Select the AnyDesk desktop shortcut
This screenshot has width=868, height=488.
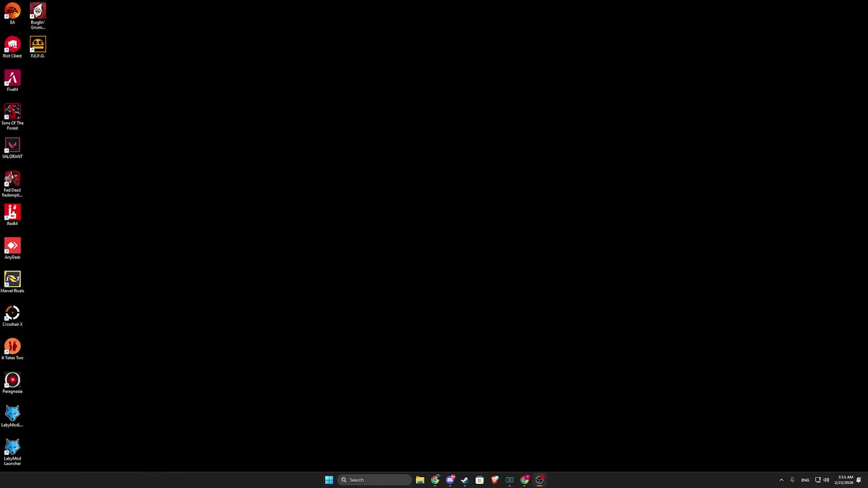coord(12,249)
